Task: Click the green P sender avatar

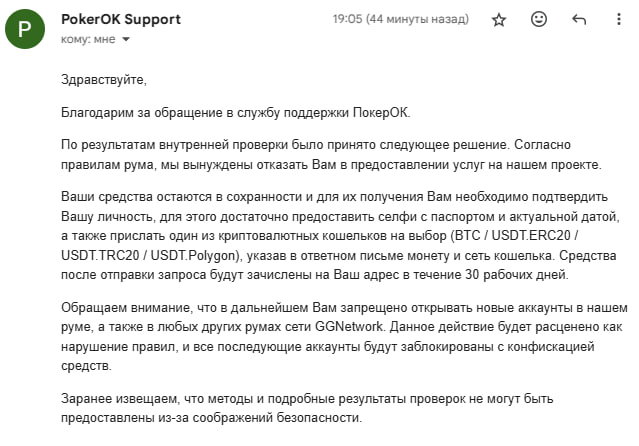Action: point(25,30)
